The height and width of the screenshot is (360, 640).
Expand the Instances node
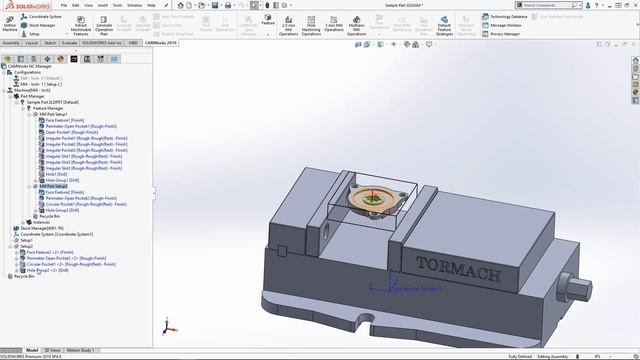pos(23,222)
